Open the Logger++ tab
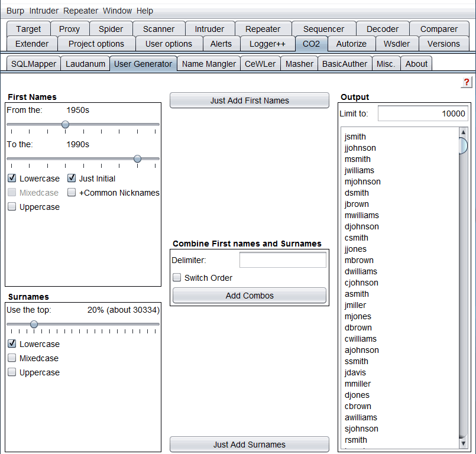The height and width of the screenshot is (454, 476). coord(267,44)
